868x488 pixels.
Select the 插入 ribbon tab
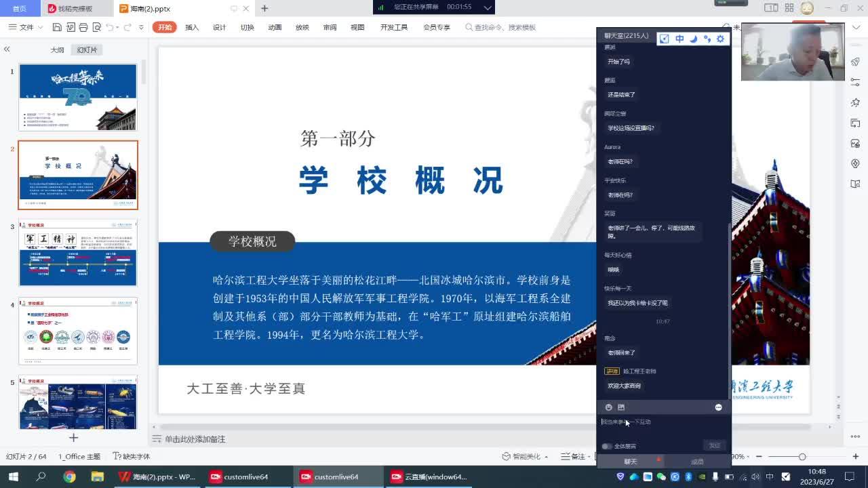(192, 27)
